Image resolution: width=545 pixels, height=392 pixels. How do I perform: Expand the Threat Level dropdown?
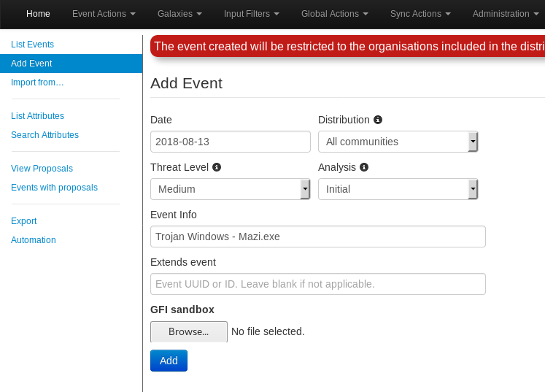coord(230,189)
